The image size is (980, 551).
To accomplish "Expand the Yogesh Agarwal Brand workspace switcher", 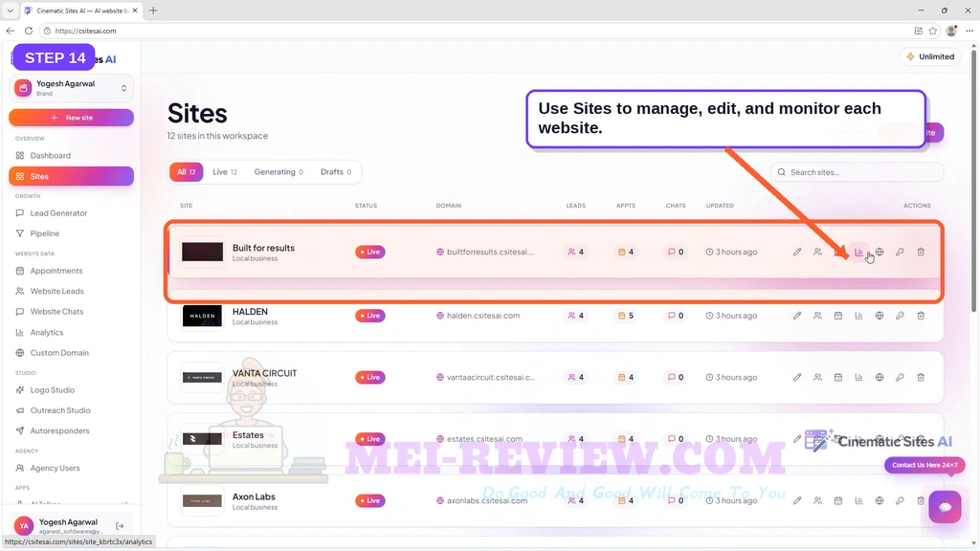I will [x=71, y=88].
